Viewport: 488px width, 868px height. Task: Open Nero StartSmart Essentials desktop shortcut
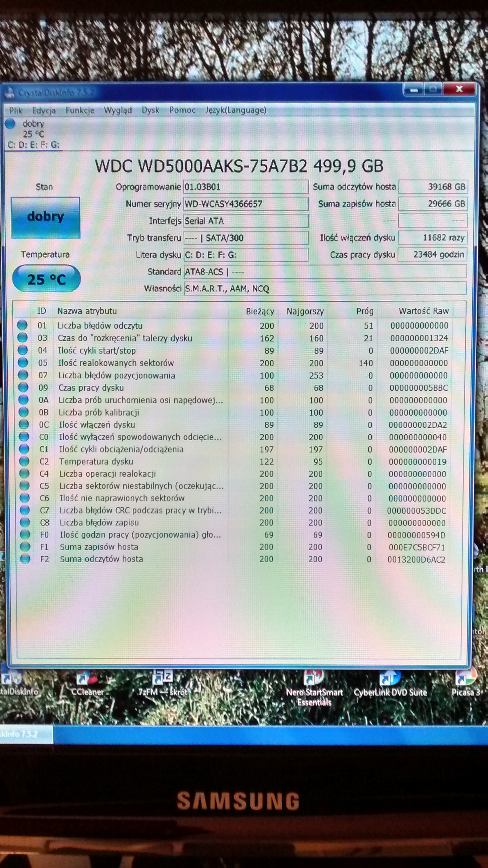coord(314,688)
